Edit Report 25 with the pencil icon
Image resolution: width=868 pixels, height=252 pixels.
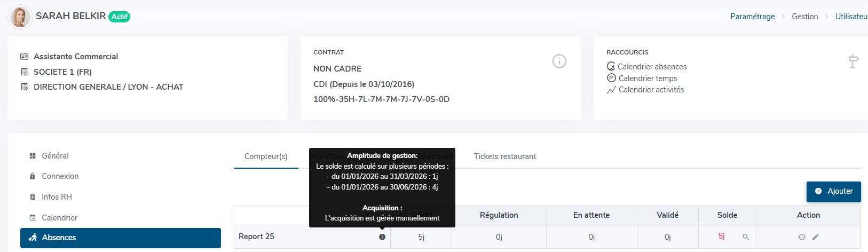(815, 237)
